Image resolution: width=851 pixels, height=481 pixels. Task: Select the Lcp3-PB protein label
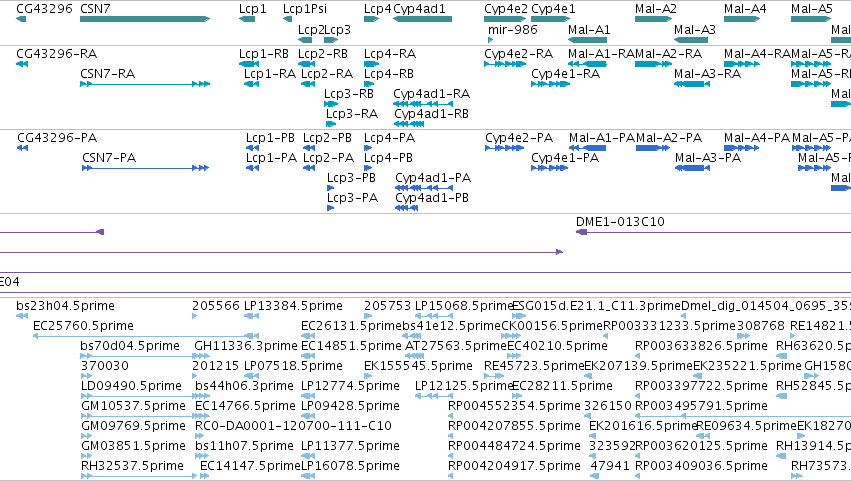(x=351, y=178)
